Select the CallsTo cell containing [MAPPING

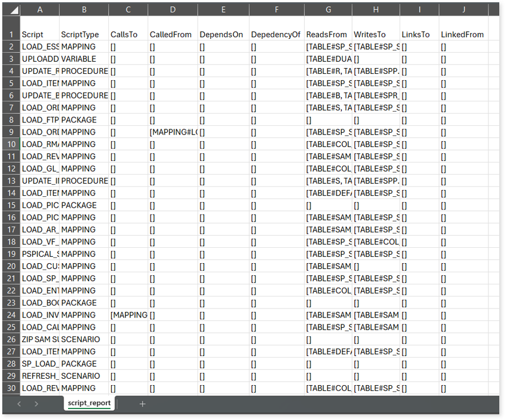click(x=128, y=315)
